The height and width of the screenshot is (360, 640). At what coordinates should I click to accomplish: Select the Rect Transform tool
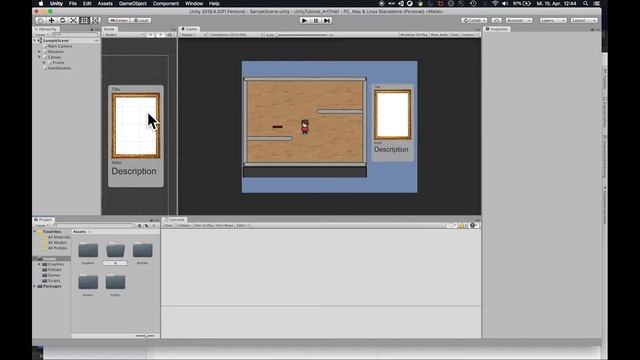pos(84,20)
